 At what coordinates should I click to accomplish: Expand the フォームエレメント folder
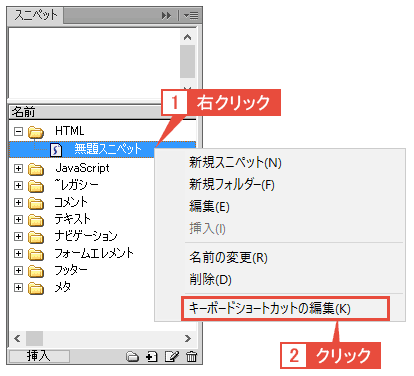click(18, 253)
